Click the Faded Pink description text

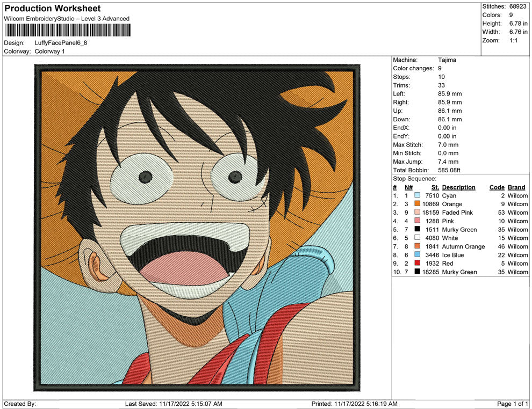(x=457, y=213)
